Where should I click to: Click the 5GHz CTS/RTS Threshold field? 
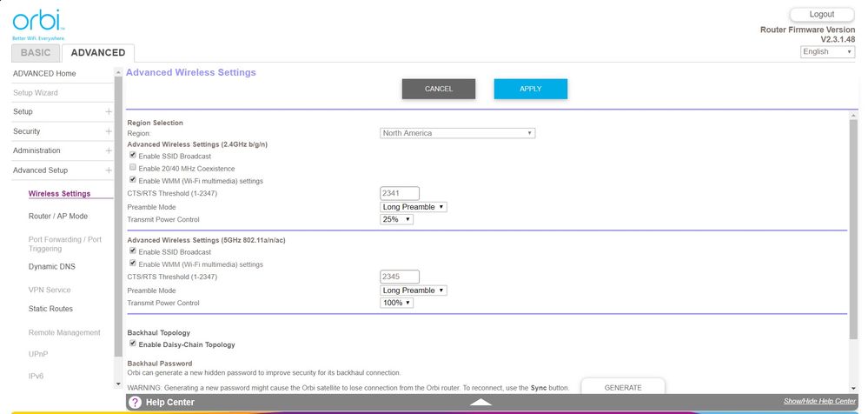[x=400, y=277]
